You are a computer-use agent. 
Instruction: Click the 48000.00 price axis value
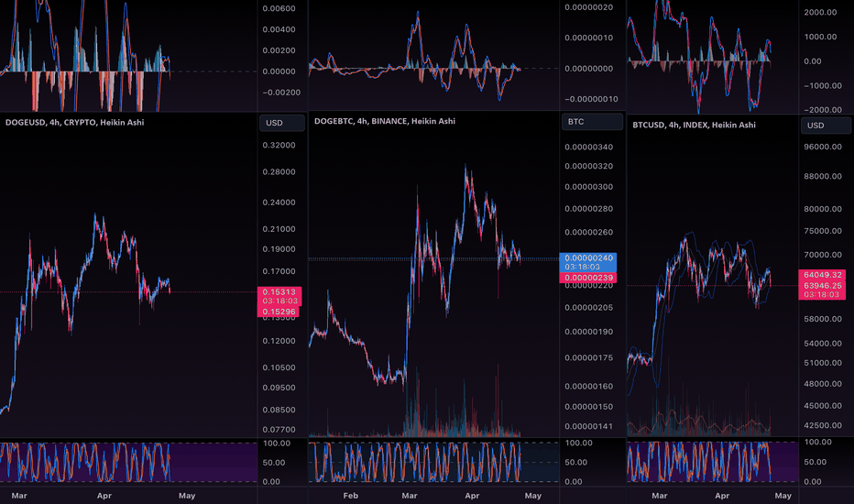823,384
